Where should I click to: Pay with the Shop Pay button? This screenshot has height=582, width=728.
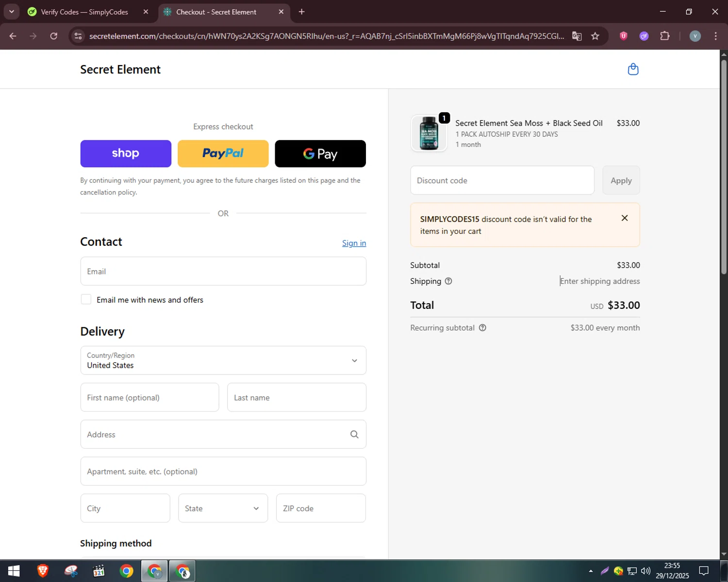coord(126,154)
